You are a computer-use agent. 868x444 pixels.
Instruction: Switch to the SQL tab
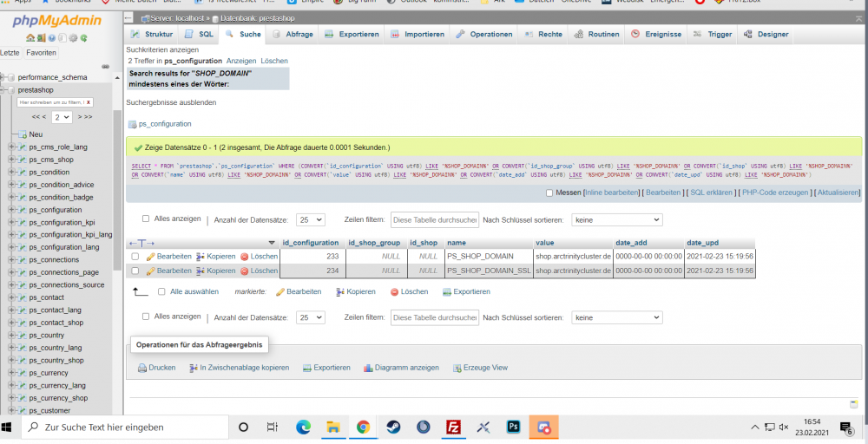pos(200,35)
